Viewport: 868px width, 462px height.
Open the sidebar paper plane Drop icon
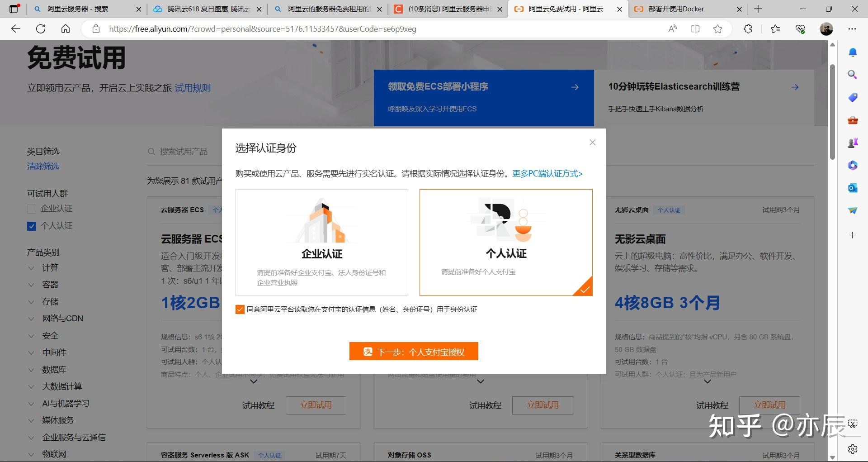853,210
